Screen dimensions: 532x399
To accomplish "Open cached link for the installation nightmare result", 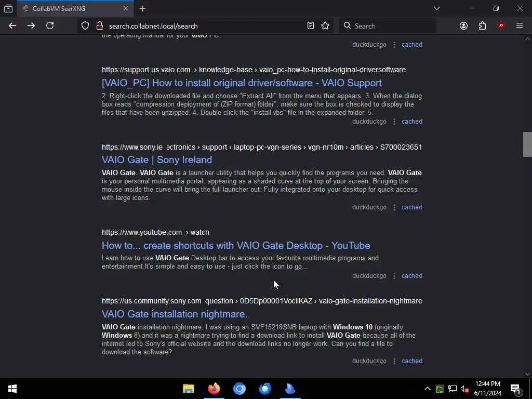I will 412,361.
